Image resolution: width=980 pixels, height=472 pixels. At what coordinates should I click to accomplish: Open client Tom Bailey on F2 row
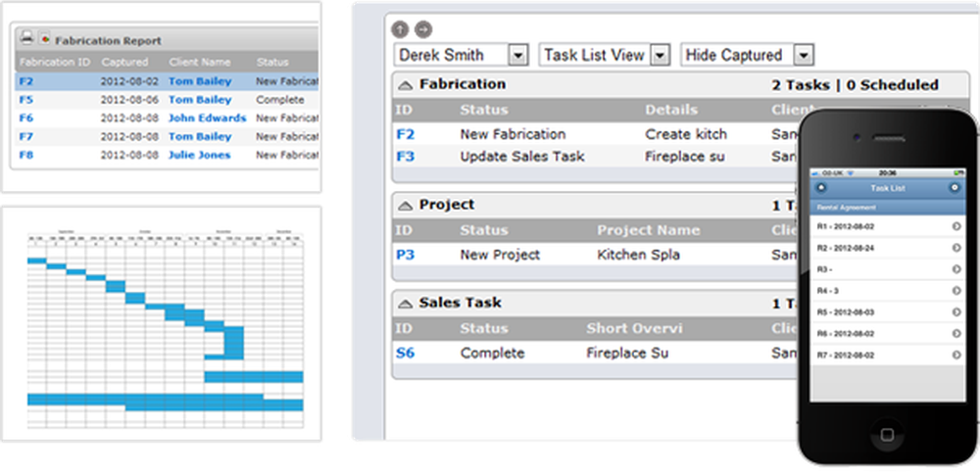[x=200, y=81]
